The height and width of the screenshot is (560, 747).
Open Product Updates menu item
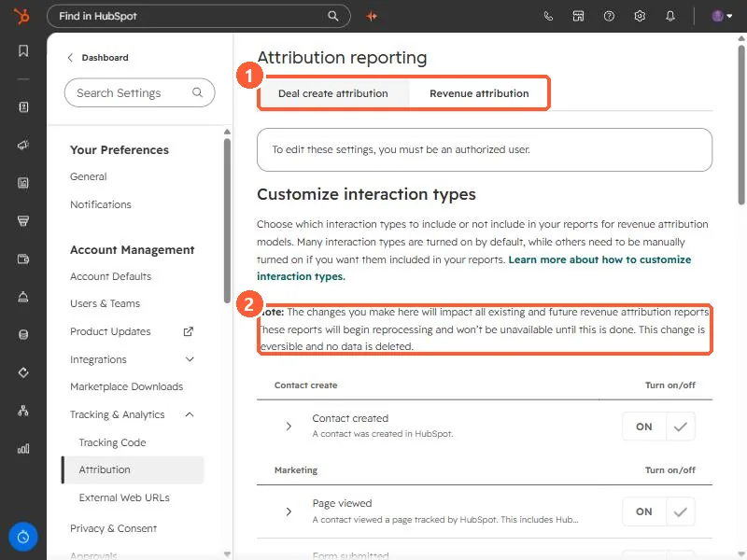110,331
